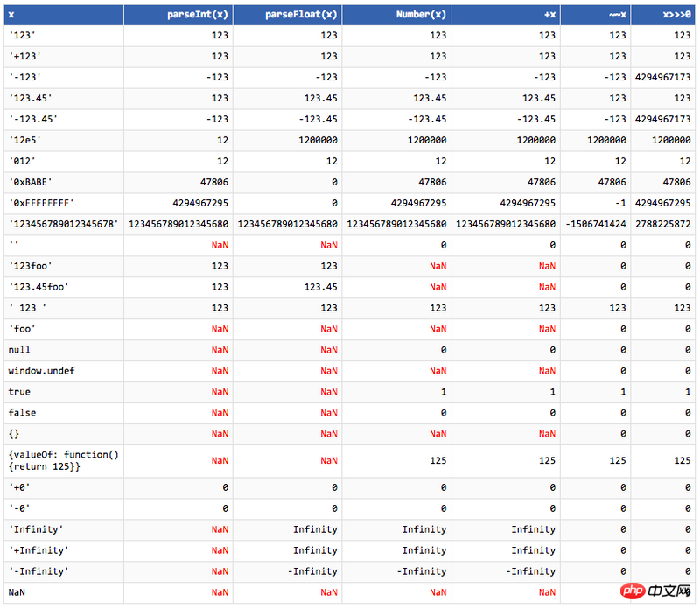This screenshot has width=700, height=608.
Task: Select 125 in the ~~x column
Action: pyautogui.click(x=618, y=461)
